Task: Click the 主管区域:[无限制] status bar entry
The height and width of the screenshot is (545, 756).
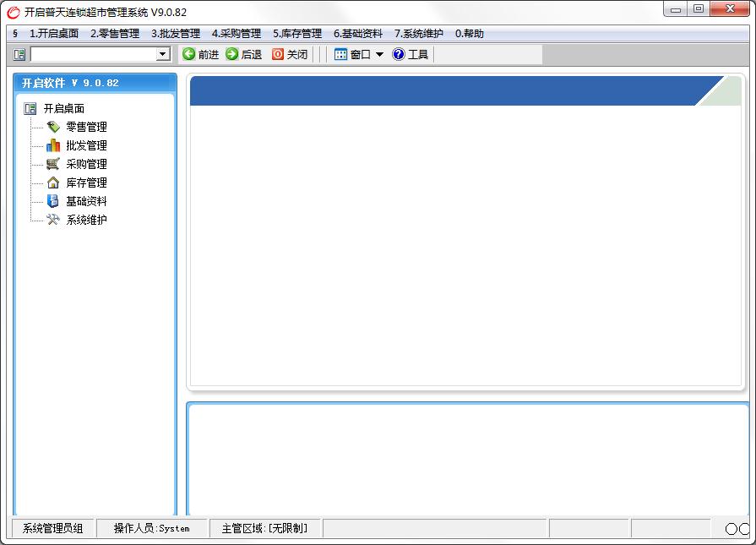Action: 264,528
